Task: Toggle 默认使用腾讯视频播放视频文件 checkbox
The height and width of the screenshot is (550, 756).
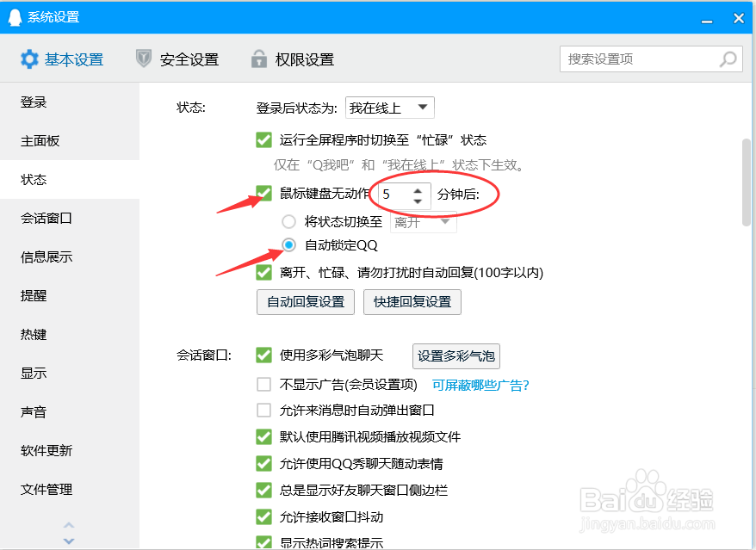Action: 263,436
